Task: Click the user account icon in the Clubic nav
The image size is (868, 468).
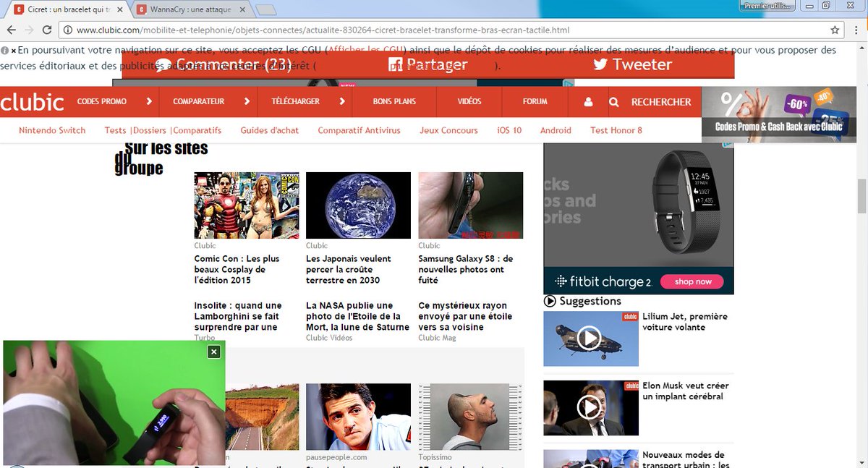Action: (588, 102)
